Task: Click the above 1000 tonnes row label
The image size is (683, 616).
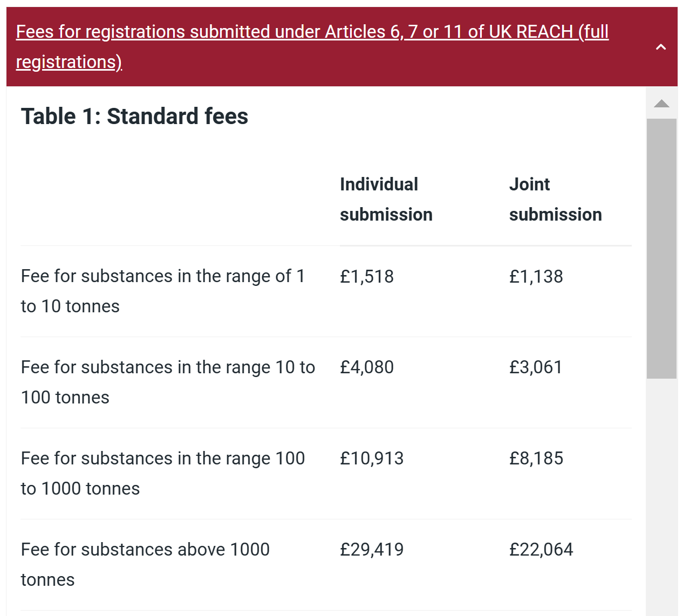Action: [x=145, y=564]
